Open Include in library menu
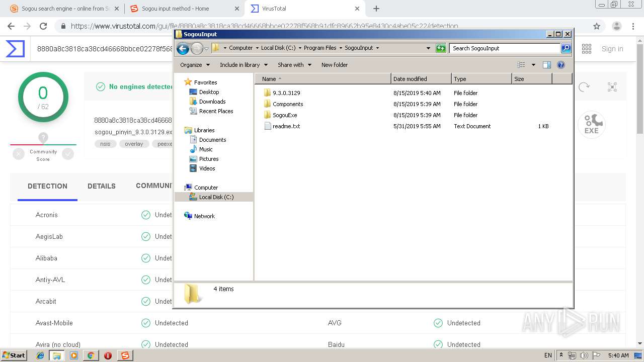Image resolution: width=644 pixels, height=362 pixels. tap(244, 65)
